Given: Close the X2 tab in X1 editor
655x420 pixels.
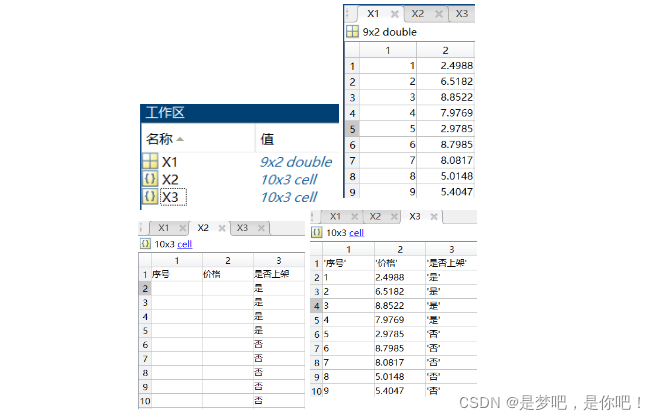Looking at the screenshot, I should click(439, 14).
